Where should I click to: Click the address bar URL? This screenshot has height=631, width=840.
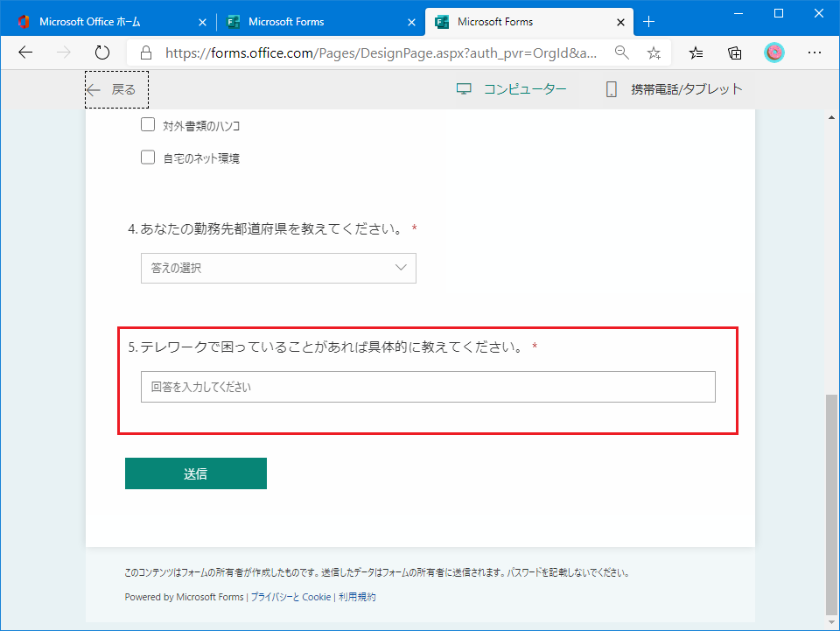[x=381, y=53]
